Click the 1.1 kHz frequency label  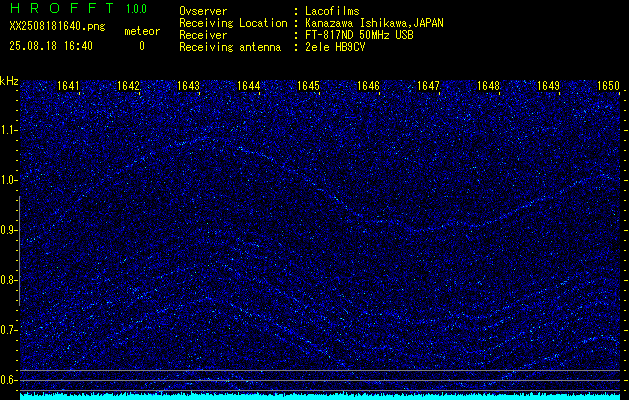coord(8,130)
